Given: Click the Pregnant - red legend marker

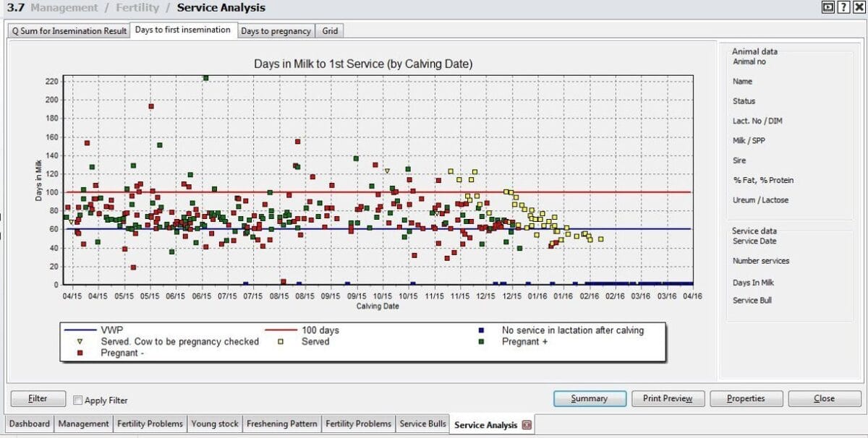Looking at the screenshot, I should click(80, 353).
